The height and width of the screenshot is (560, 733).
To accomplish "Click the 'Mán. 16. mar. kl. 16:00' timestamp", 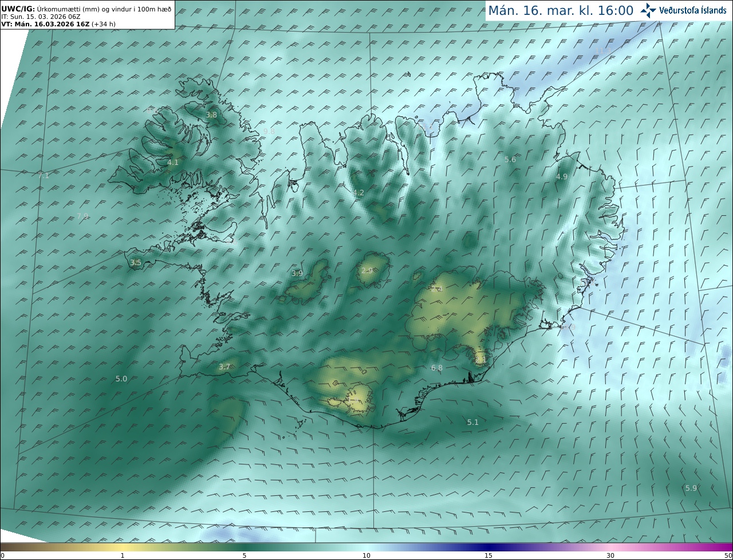I will [x=561, y=10].
